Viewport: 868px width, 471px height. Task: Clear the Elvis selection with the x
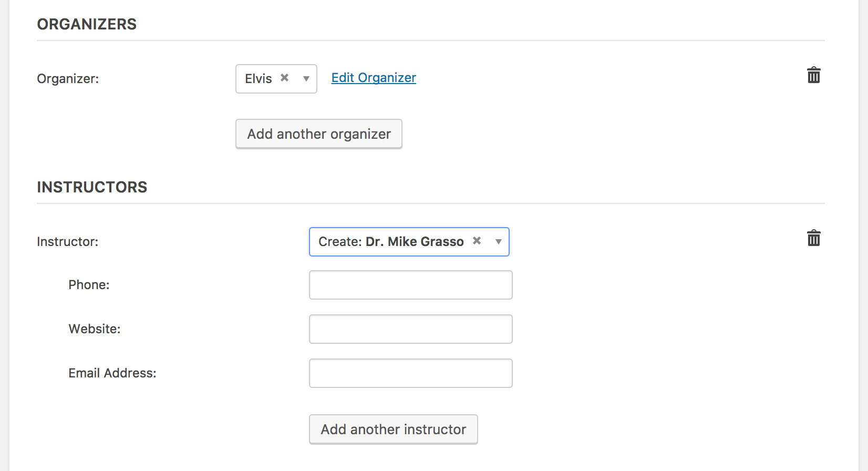point(284,78)
